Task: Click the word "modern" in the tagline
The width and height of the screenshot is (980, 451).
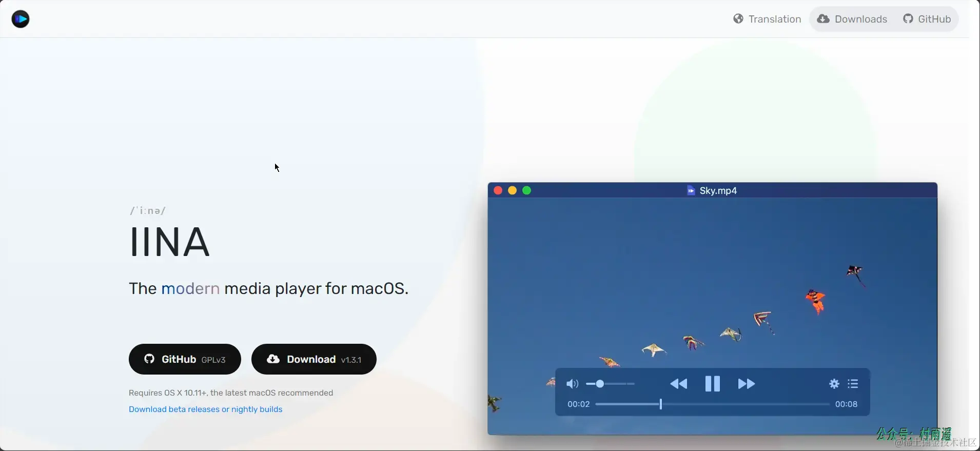Action: click(190, 288)
